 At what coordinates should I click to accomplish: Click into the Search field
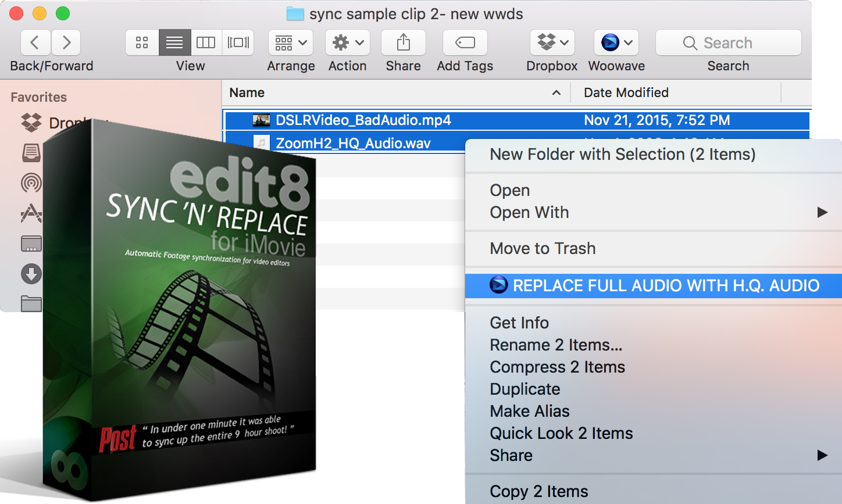click(728, 42)
